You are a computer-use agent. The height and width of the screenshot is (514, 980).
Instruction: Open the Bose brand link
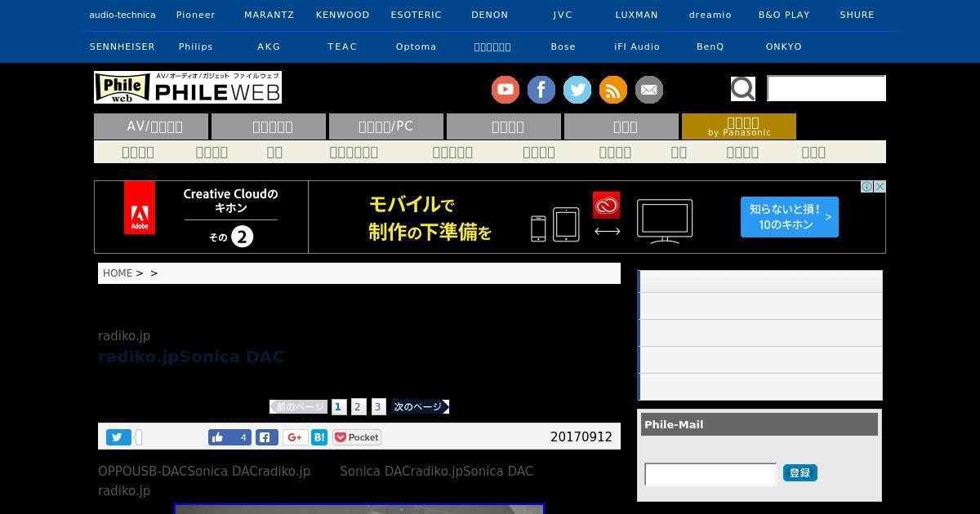(x=563, y=47)
